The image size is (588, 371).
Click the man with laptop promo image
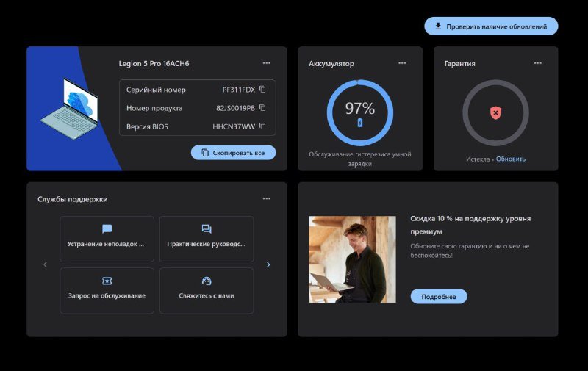(352, 259)
